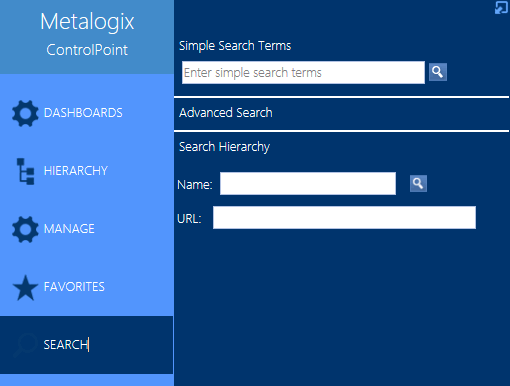Screen dimensions: 510x386
Task: Collapse the Simple Search Terms section
Action: click(235, 46)
